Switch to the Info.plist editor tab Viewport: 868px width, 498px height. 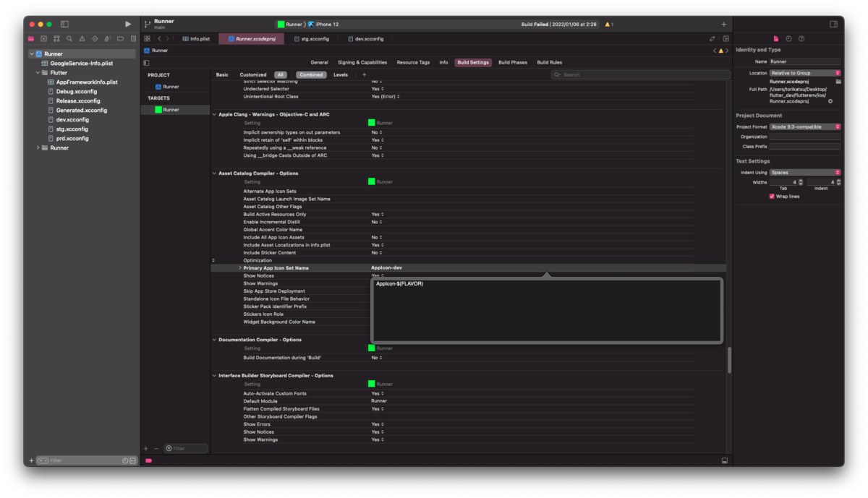[x=196, y=38]
